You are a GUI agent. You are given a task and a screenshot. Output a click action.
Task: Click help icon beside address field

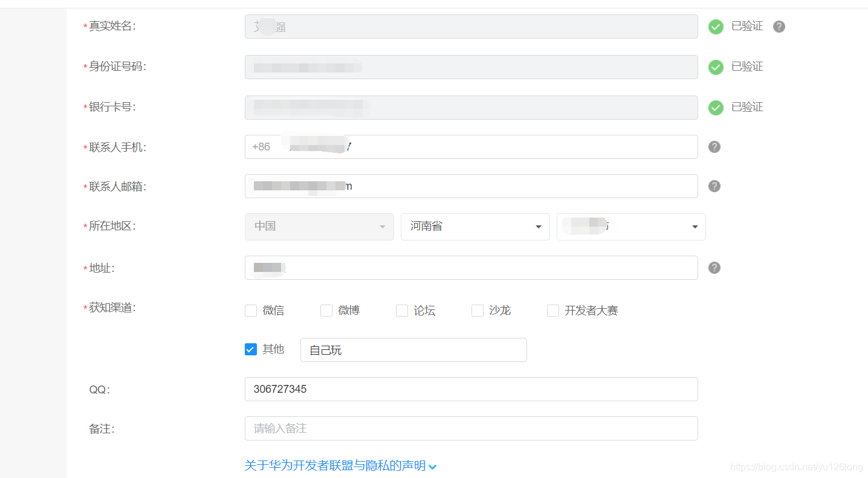(x=714, y=268)
